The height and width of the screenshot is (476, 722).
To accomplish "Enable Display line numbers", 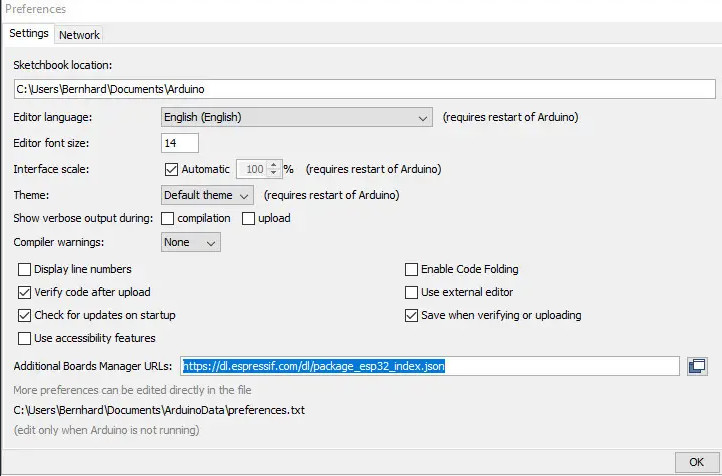I will pos(25,269).
